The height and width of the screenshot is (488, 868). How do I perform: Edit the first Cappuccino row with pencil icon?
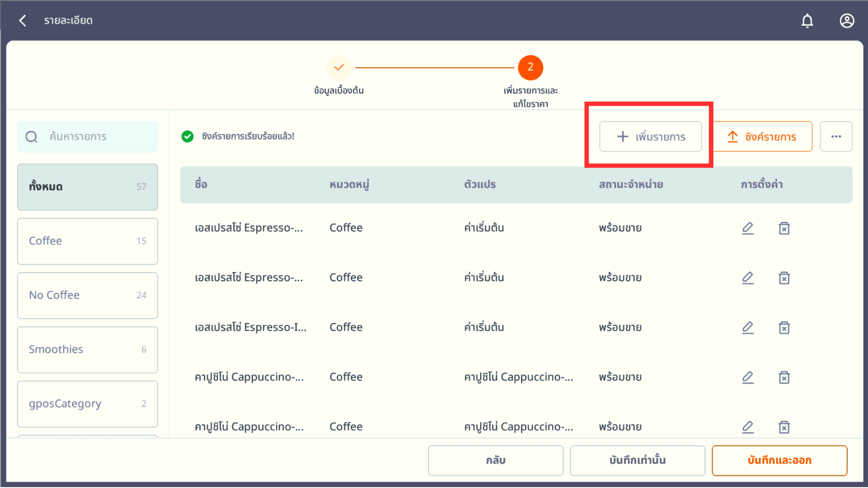748,377
